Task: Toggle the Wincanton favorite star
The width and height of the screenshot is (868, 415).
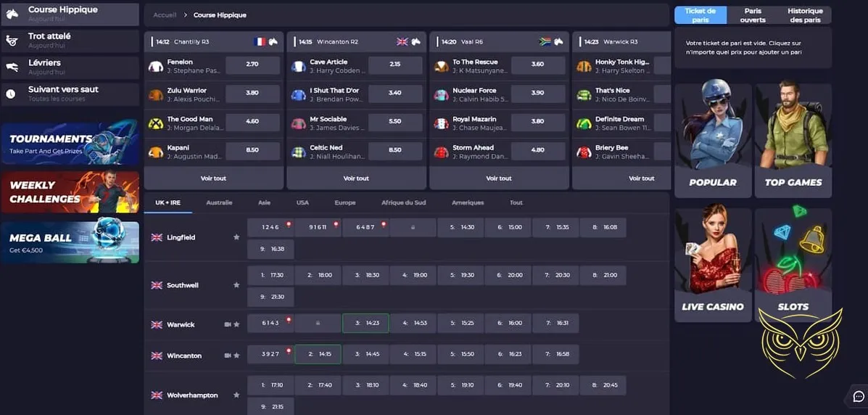Action: click(x=236, y=356)
